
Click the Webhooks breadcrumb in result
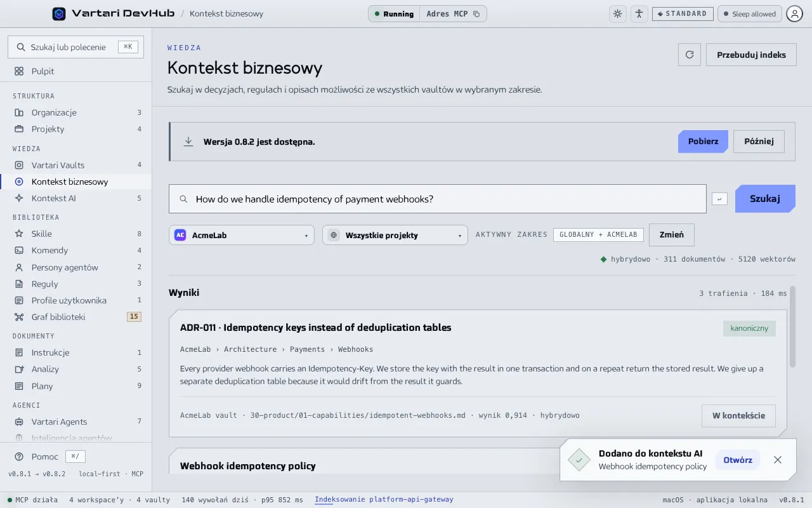pos(355,349)
